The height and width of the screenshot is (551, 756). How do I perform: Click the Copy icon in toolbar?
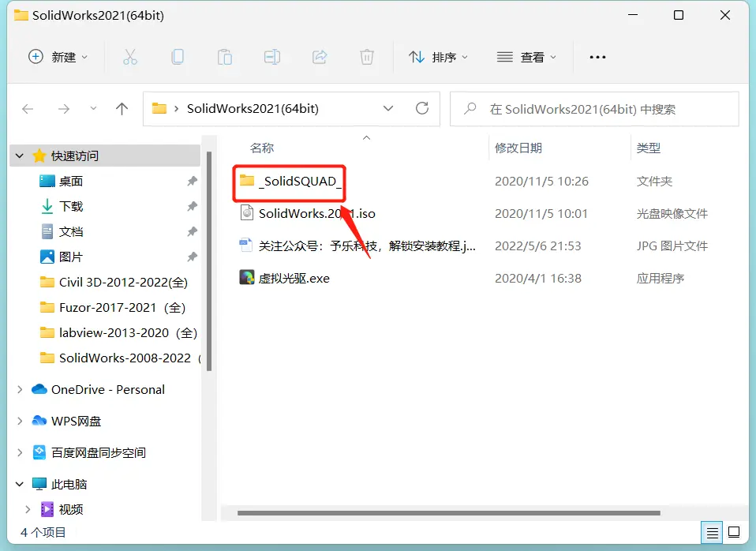click(178, 57)
